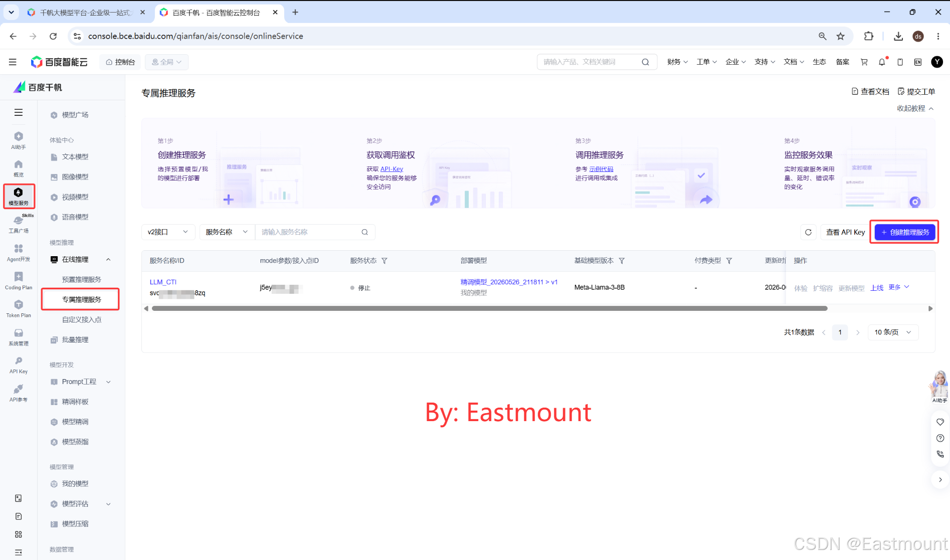Click the 查看 API Key button
The image size is (950, 560).
point(846,232)
